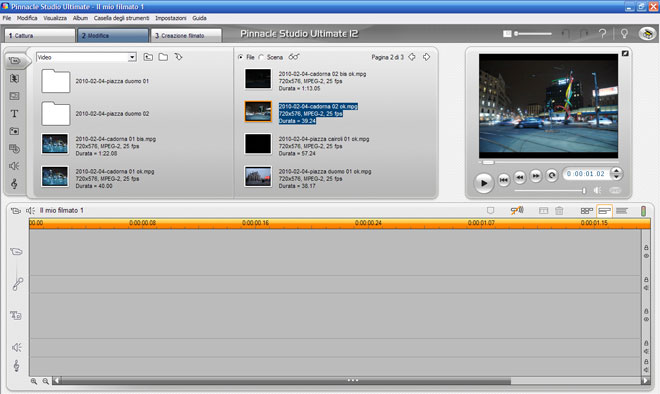Toggle the video track lock icon
This screenshot has height=394, width=660.
[x=646, y=248]
